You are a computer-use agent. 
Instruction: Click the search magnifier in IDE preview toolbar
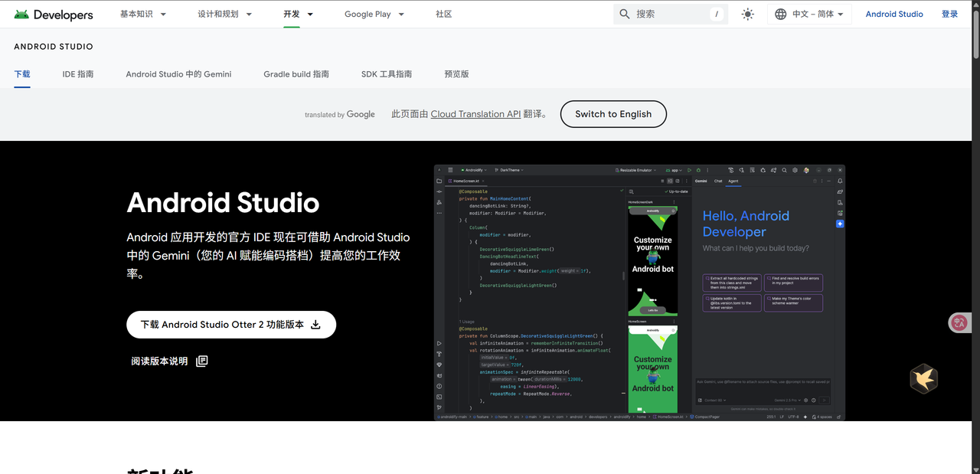pos(784,170)
